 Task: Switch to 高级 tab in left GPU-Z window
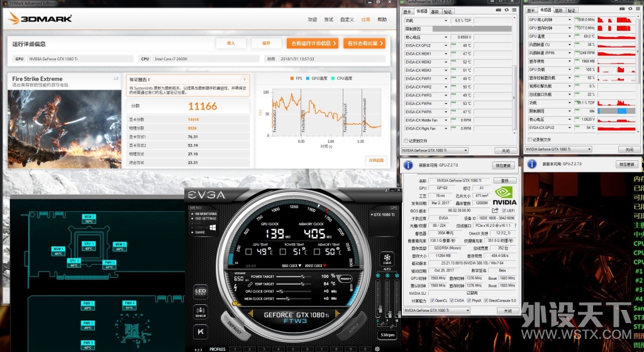435,11
